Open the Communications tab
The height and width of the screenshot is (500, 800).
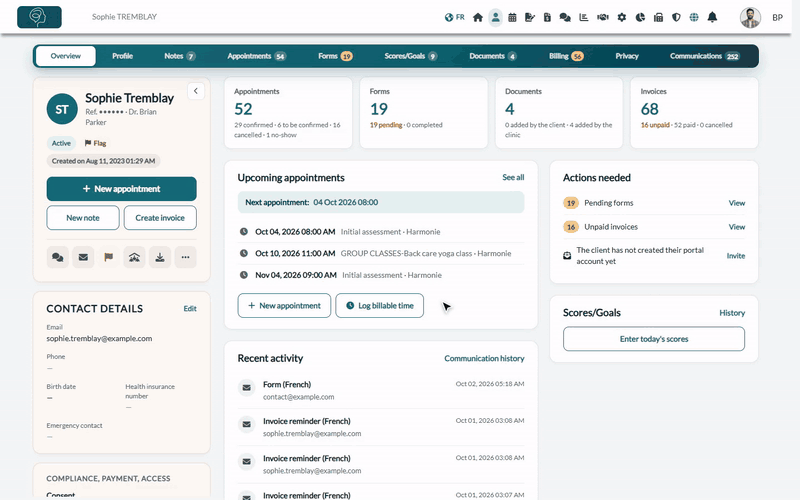click(x=704, y=56)
